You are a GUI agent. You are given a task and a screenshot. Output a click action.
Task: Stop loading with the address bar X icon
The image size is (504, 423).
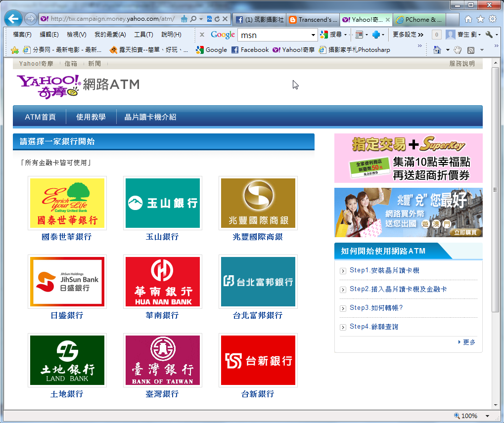[225, 19]
